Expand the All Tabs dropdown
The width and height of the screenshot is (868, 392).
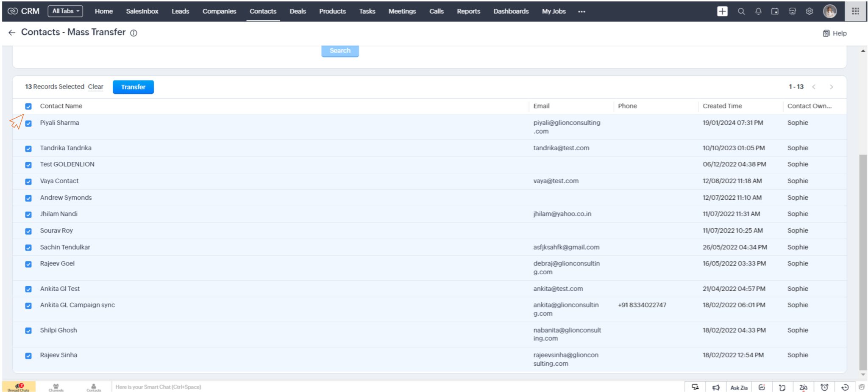pos(65,11)
